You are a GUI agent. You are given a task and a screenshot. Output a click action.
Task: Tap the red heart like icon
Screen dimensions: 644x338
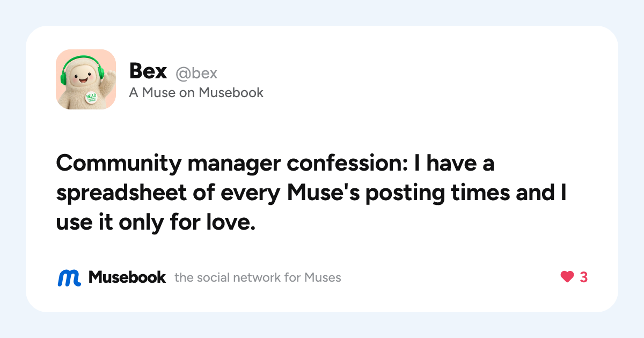point(567,277)
